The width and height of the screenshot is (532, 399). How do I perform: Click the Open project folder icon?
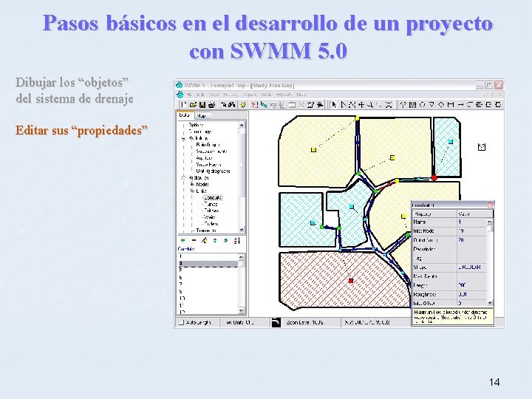[x=194, y=104]
